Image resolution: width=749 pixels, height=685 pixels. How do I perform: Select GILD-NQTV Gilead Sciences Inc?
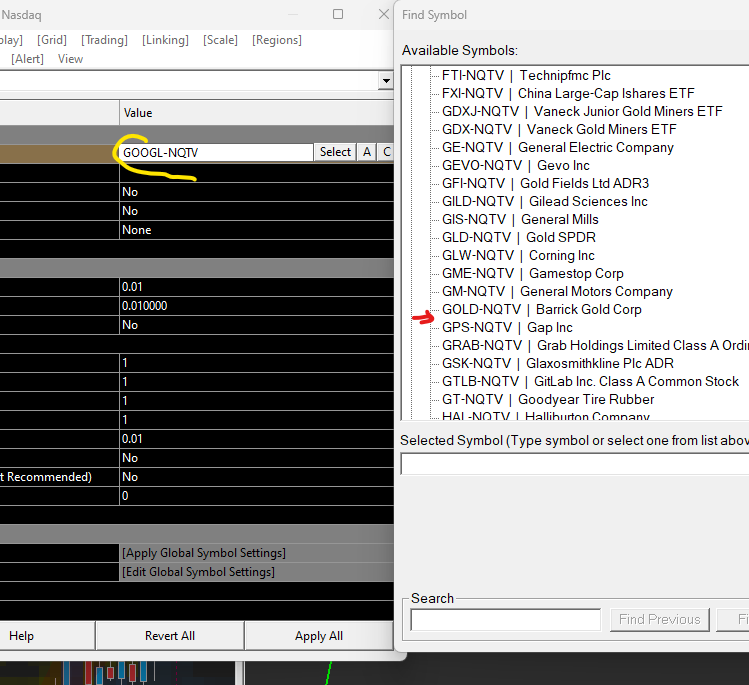click(x=545, y=202)
